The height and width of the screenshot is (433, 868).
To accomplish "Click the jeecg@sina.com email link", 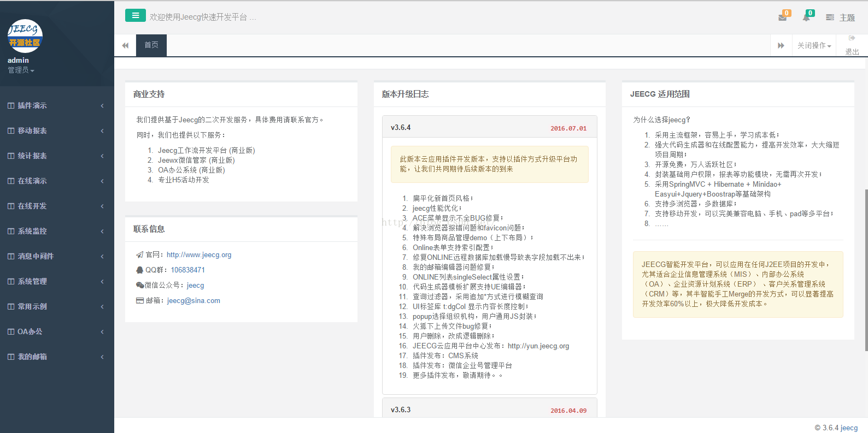I will (x=193, y=300).
